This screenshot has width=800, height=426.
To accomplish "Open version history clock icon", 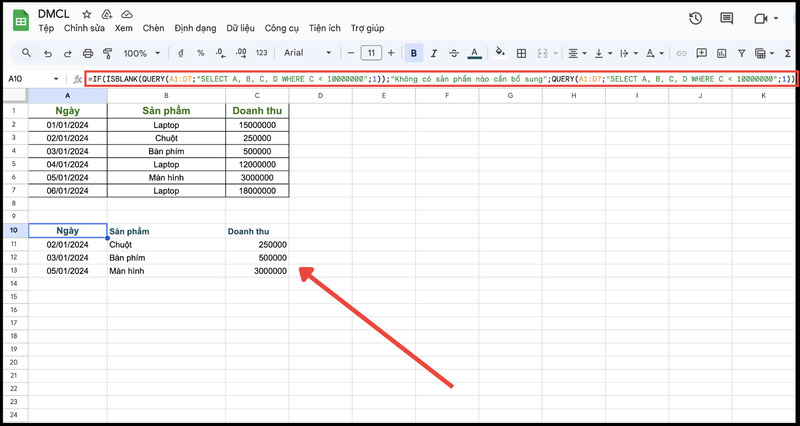I will tap(696, 18).
